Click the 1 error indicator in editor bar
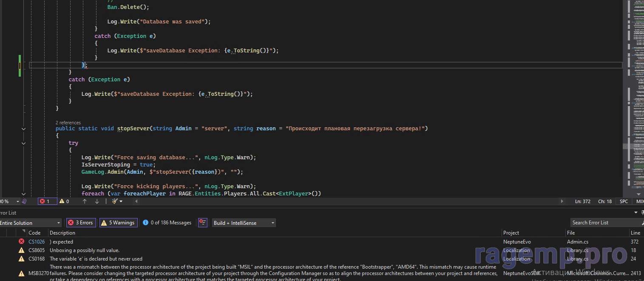The height and width of the screenshot is (281, 644). tap(47, 201)
